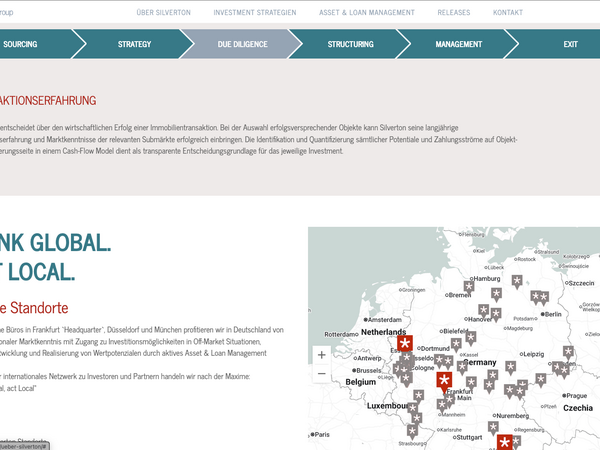Click the gray marker far east of Leipzig
Viewport: 600px width, 450px height.
click(568, 352)
